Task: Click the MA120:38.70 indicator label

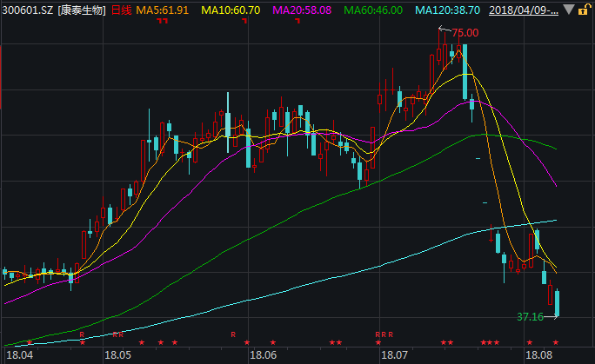Action: tap(447, 10)
